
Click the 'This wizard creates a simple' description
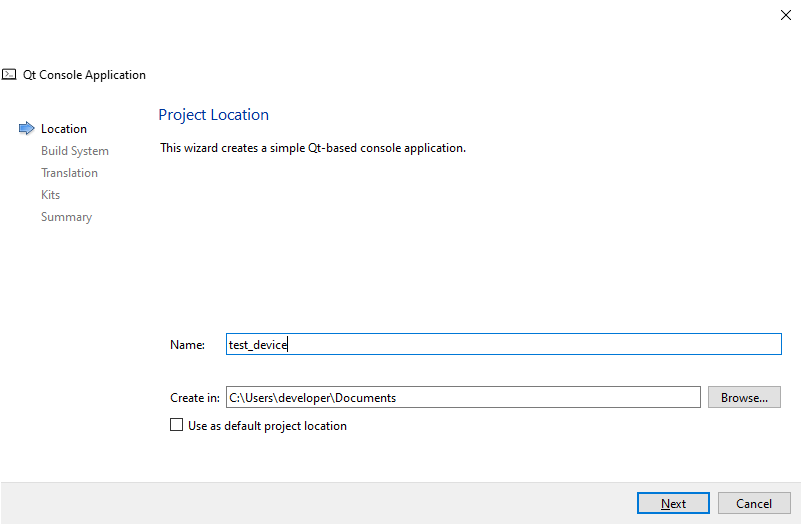(x=313, y=148)
